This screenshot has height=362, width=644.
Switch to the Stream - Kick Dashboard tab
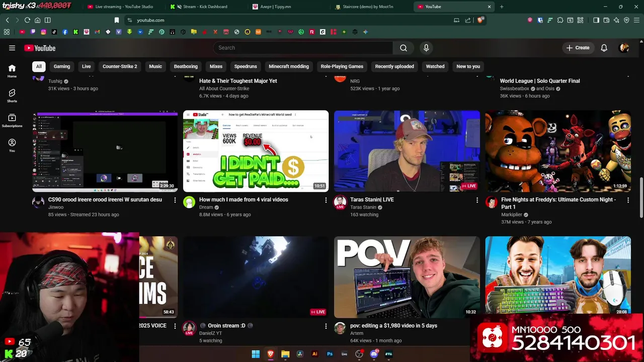click(x=205, y=7)
